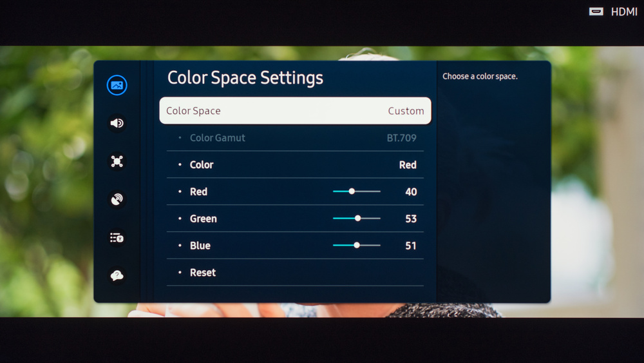Select the General settings list icon
The width and height of the screenshot is (644, 363).
pos(117,238)
